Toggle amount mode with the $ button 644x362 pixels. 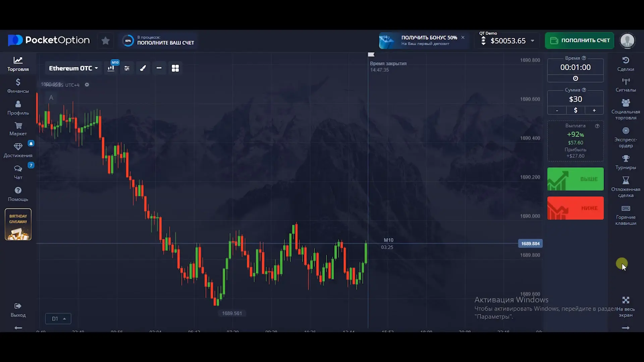pyautogui.click(x=575, y=110)
